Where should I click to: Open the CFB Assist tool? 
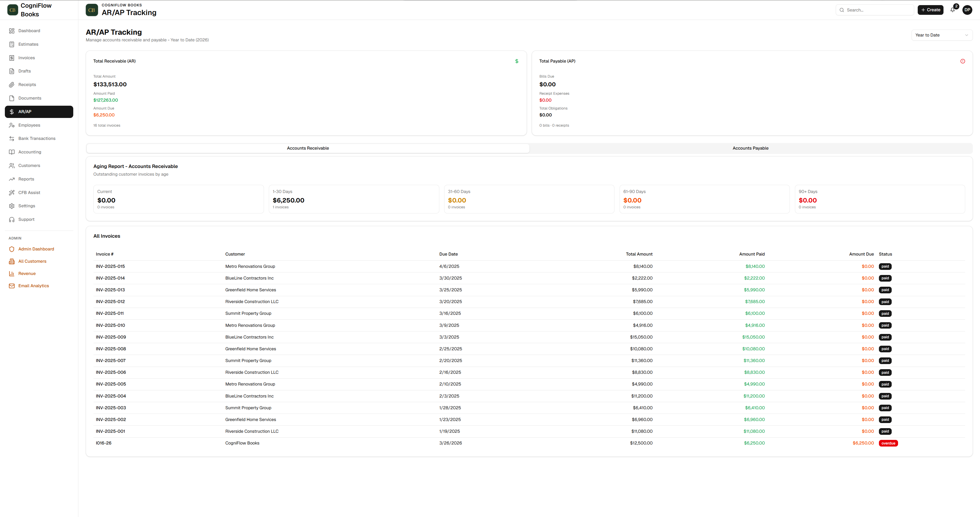pyautogui.click(x=12, y=193)
